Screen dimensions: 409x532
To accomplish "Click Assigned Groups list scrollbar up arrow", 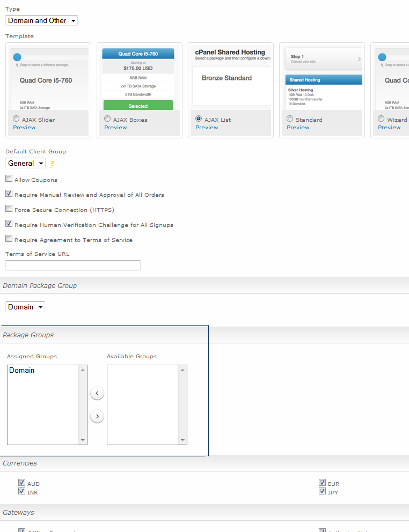I will click(83, 370).
